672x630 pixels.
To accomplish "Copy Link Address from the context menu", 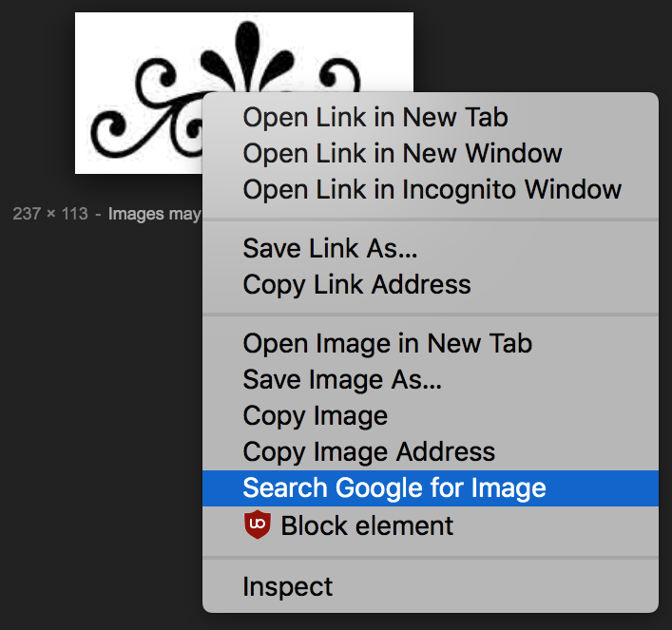I will 356,284.
